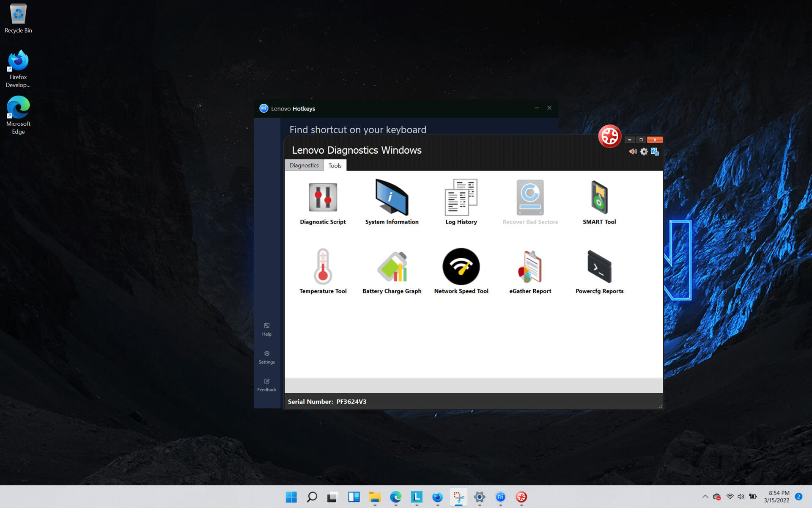The height and width of the screenshot is (508, 812).
Task: Click the volume tray icon
Action: (x=741, y=497)
